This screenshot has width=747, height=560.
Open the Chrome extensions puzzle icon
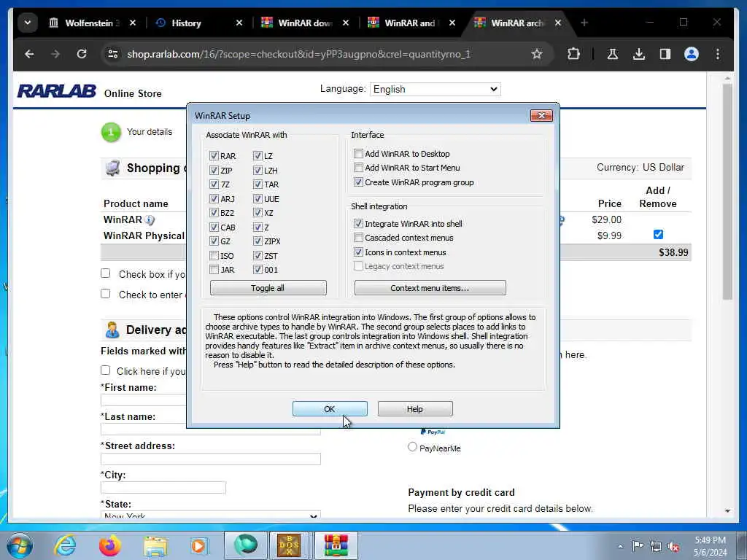pos(574,54)
